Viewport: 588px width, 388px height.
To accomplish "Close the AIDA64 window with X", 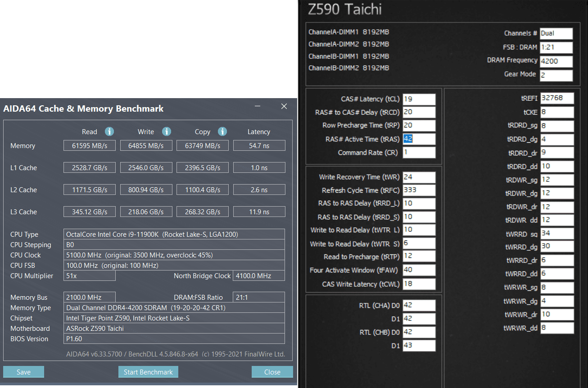I will (284, 106).
